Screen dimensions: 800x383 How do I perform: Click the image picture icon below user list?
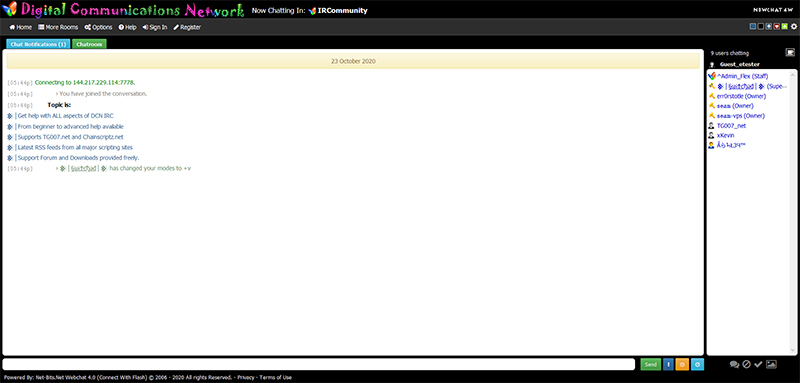click(771, 364)
